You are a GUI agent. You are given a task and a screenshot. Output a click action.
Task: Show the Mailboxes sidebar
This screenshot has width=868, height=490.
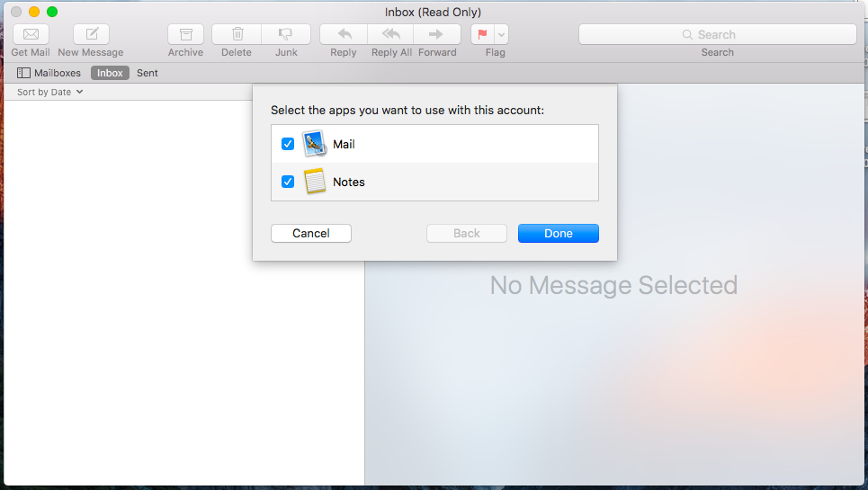(x=49, y=73)
